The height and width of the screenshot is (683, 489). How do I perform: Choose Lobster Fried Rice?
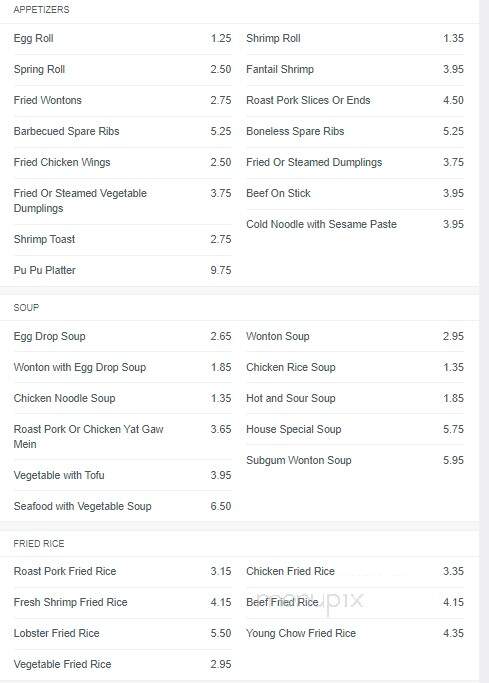tap(122, 633)
